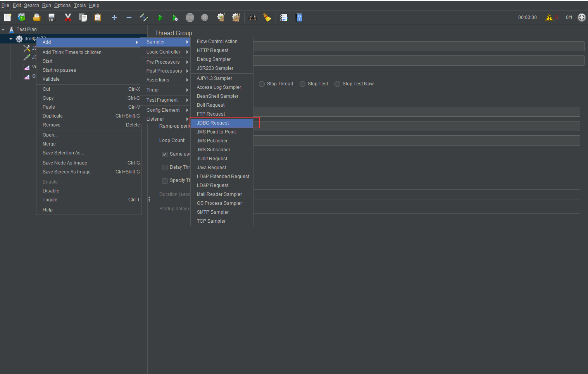Click the Clear All double broom icon
Image resolution: width=588 pixels, height=374 pixels.
(236, 17)
